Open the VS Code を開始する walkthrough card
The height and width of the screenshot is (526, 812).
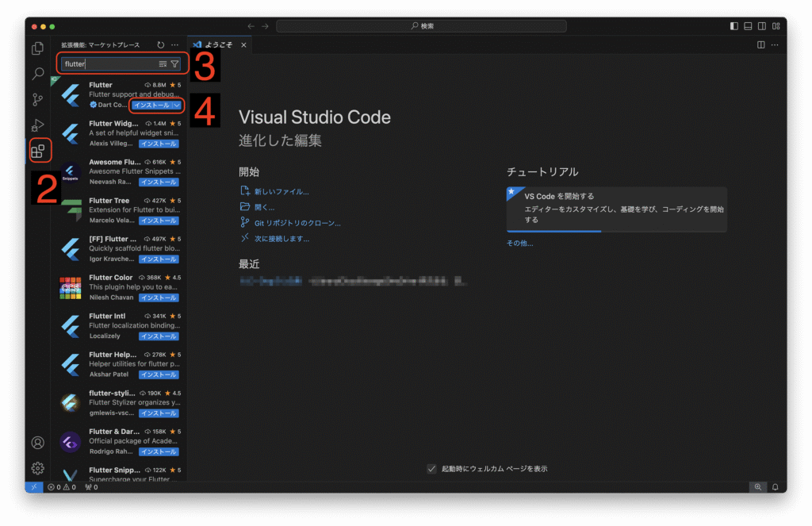pos(617,209)
